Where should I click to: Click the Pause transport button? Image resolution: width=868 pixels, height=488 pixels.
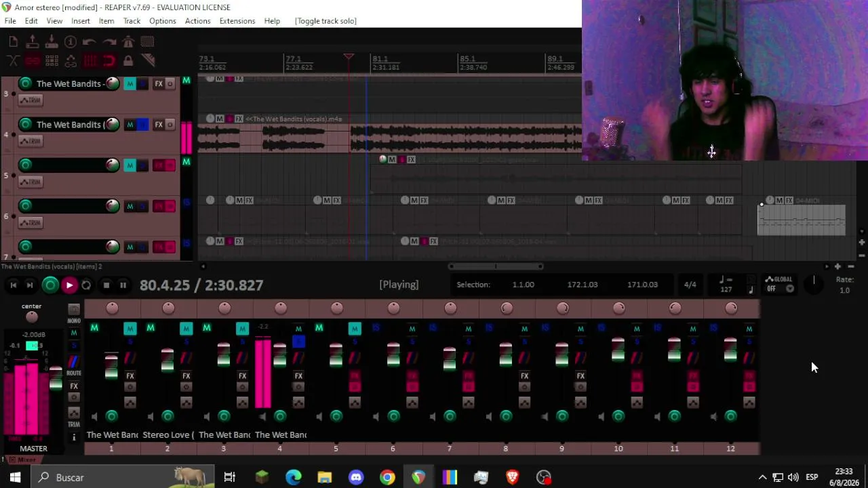point(123,285)
